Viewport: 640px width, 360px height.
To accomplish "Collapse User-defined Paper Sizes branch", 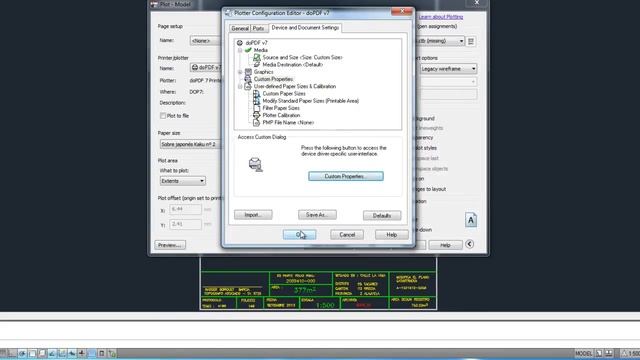I will coord(240,87).
